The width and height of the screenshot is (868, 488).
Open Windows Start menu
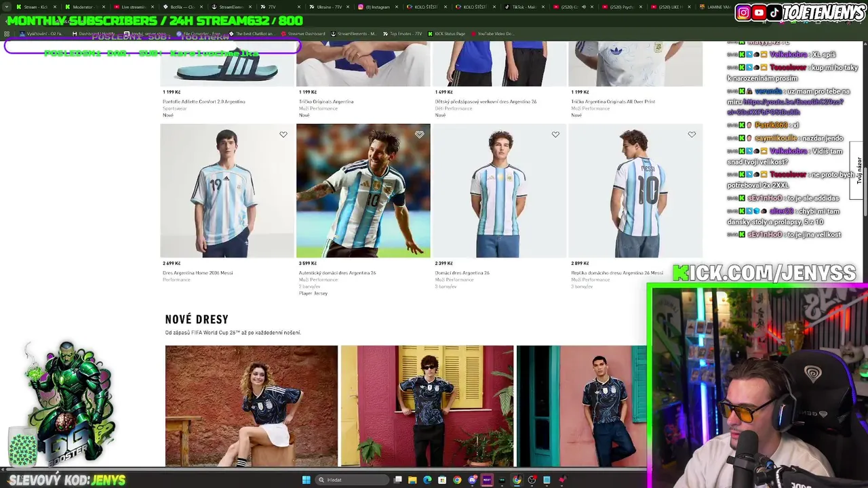[306, 480]
